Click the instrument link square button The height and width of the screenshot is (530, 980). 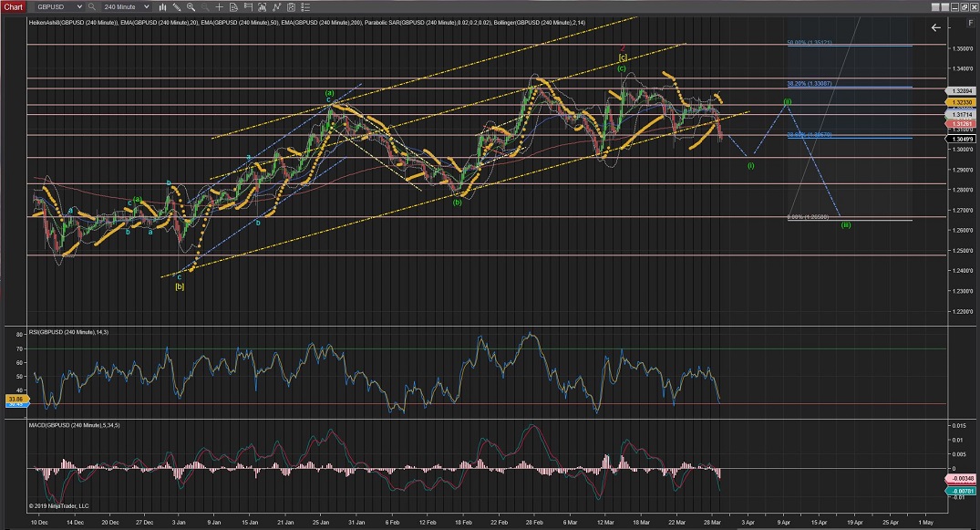tap(935, 7)
